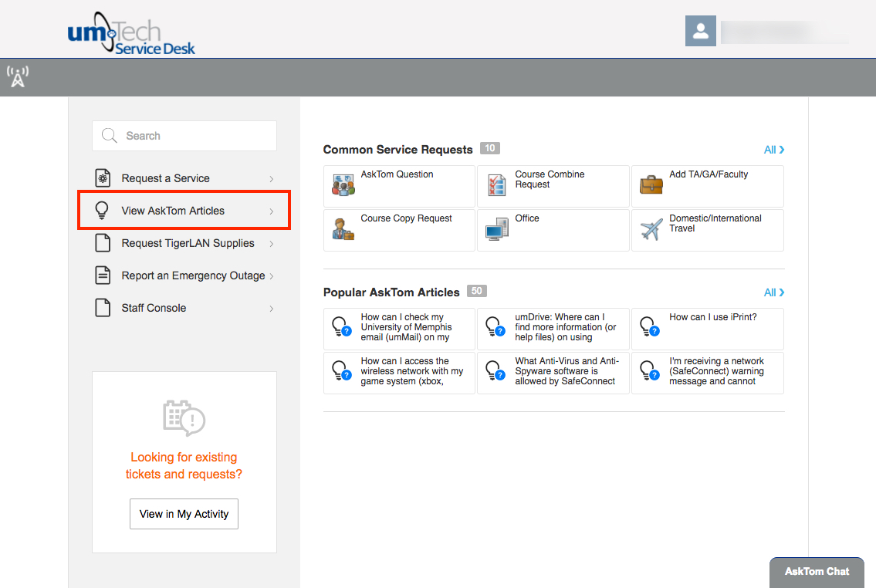Screen dimensions: 876x588
Task: Click the umTech Service Desk logo
Action: [x=131, y=35]
